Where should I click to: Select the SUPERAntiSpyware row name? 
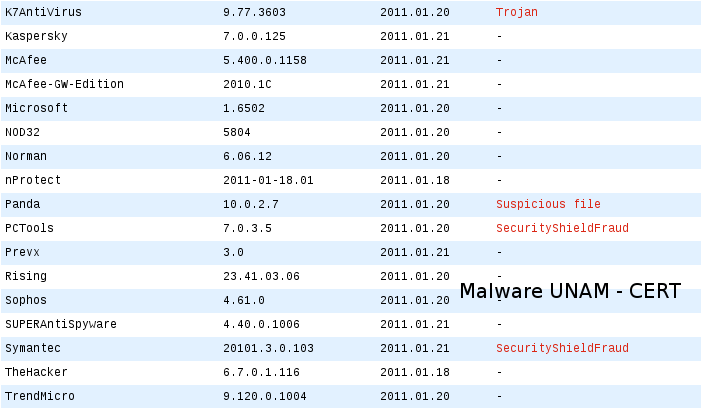pyautogui.click(x=61, y=324)
